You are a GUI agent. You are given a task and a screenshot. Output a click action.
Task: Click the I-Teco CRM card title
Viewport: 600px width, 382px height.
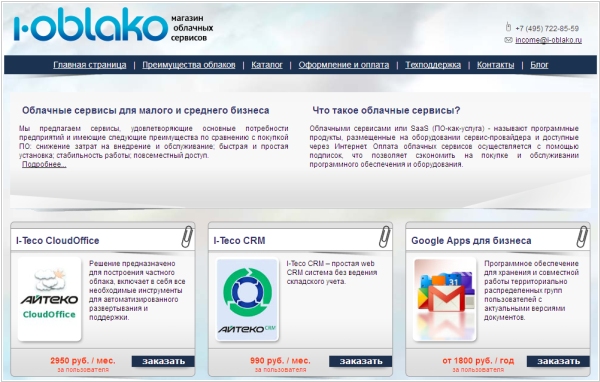coord(239,240)
